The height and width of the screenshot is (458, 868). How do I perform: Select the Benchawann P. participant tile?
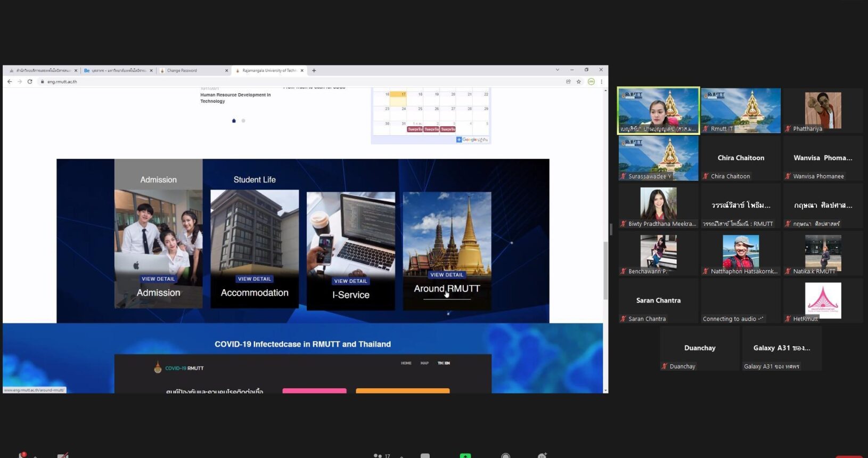658,253
